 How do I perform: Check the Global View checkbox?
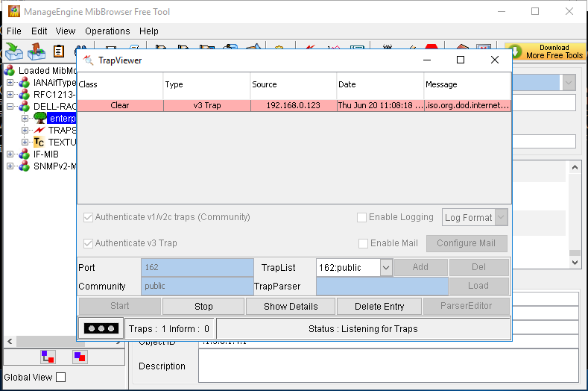tap(61, 377)
